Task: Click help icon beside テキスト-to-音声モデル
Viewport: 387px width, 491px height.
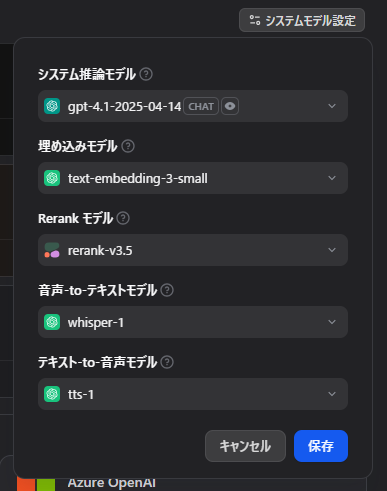Action: click(x=167, y=362)
